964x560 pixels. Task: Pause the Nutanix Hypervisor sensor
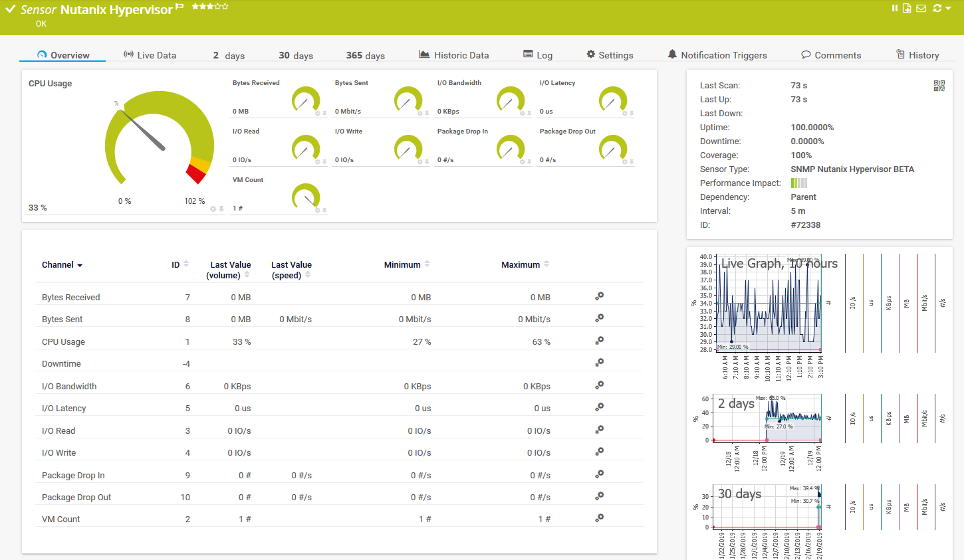[894, 8]
